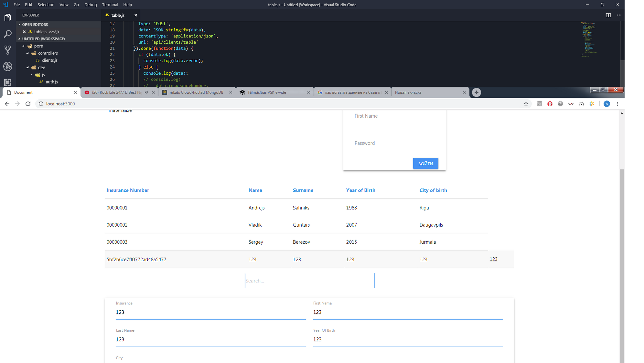Screen dimensions: 644x363
Task: Go forward in Chrome browser
Action: (x=17, y=104)
